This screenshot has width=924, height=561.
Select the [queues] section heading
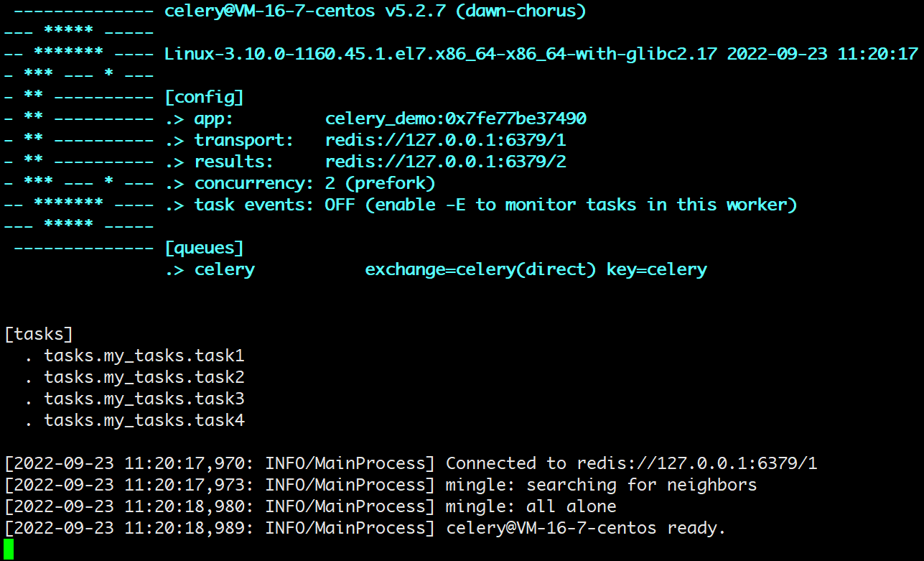point(205,248)
